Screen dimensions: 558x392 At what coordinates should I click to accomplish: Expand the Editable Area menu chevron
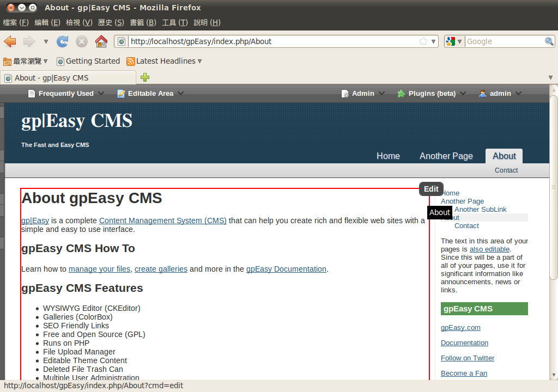pyautogui.click(x=181, y=93)
